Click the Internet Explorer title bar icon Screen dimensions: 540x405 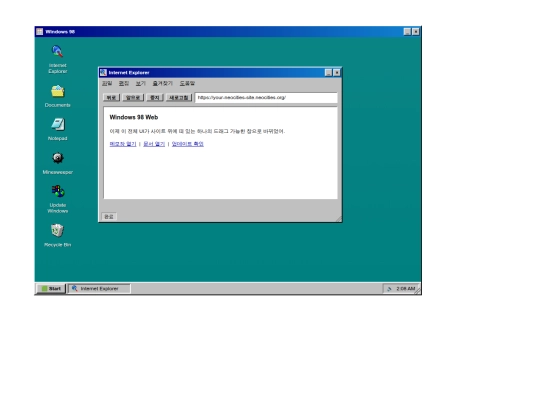(103, 73)
